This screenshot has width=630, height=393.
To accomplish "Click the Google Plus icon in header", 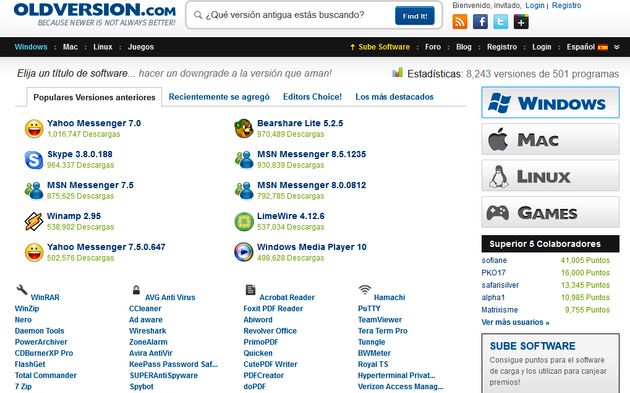I will pos(521,22).
